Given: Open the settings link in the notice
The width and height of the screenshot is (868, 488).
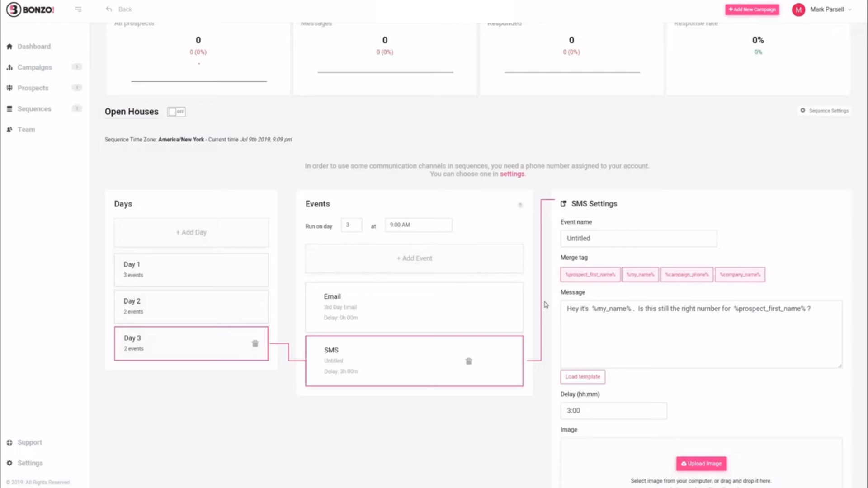Looking at the screenshot, I should coord(512,174).
